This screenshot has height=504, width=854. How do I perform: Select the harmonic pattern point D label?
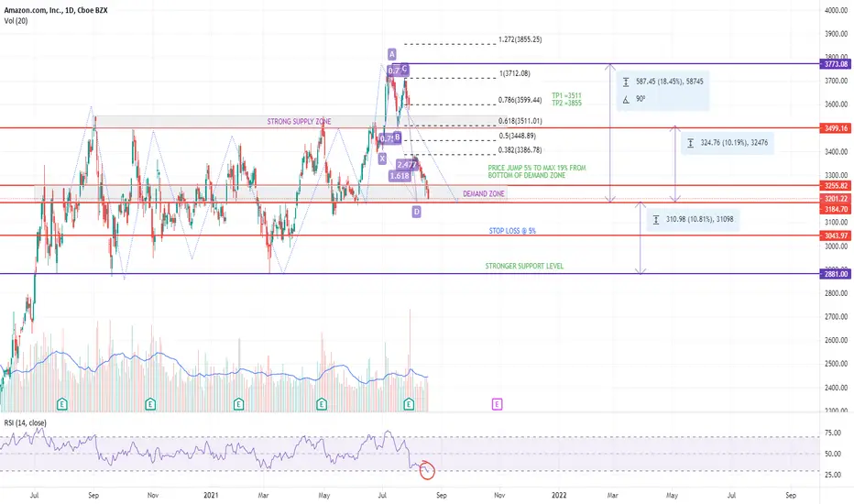coord(416,212)
